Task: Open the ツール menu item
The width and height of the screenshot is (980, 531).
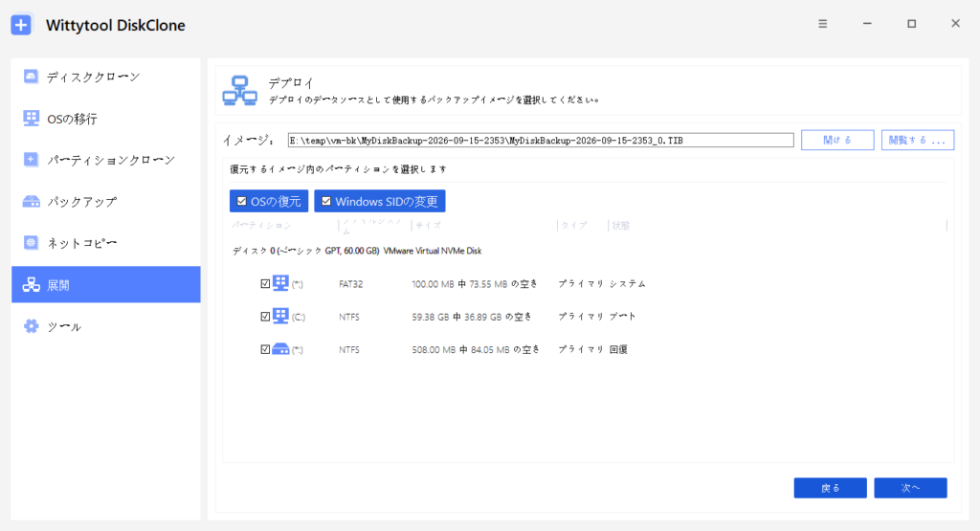Action: pos(105,326)
